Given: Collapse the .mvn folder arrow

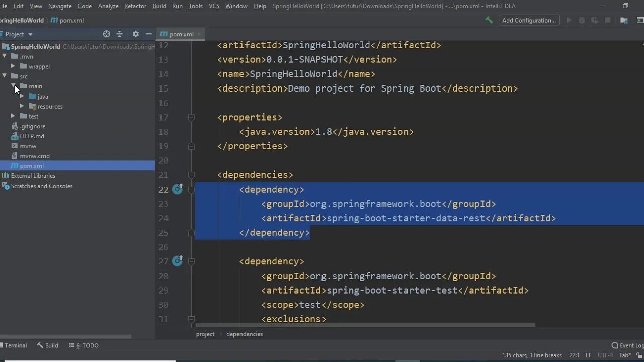Looking at the screenshot, I should [x=4, y=56].
